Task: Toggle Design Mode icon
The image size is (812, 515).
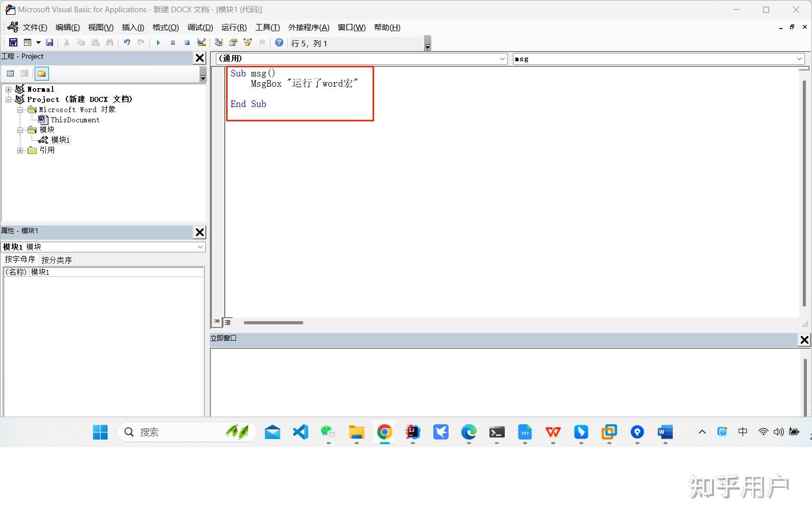Action: coord(201,43)
